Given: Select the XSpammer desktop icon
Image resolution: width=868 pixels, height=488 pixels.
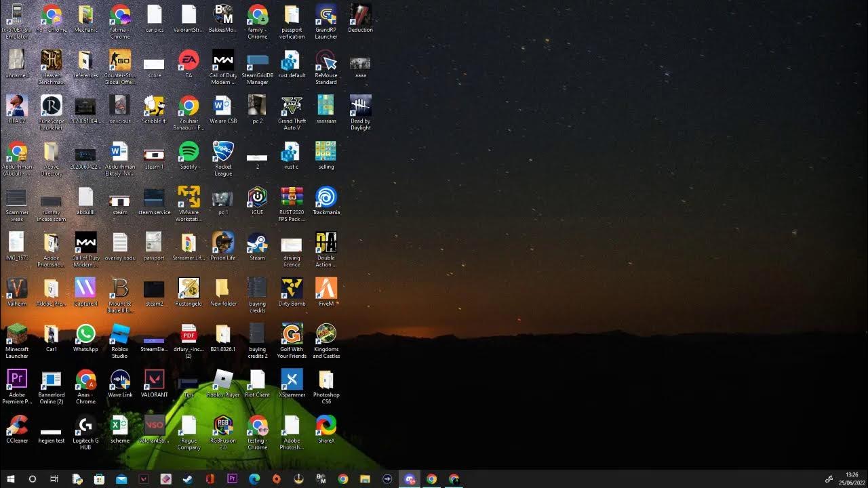Looking at the screenshot, I should 292,384.
